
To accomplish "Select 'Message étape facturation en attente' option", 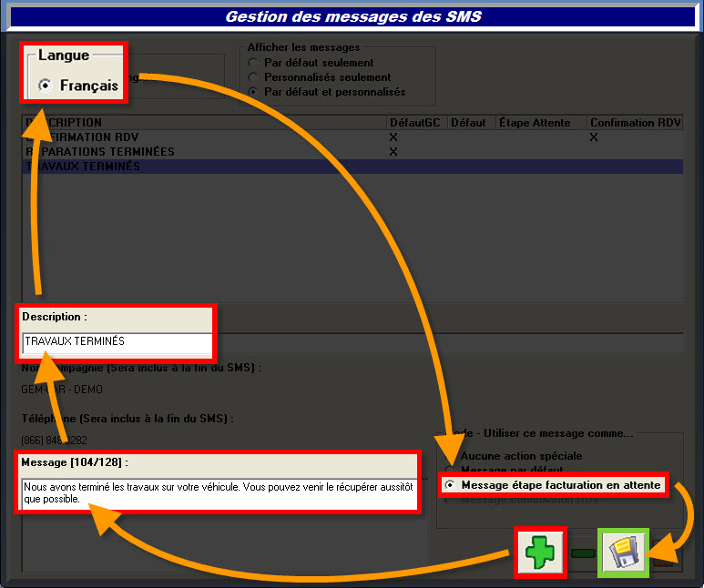I will (x=449, y=485).
